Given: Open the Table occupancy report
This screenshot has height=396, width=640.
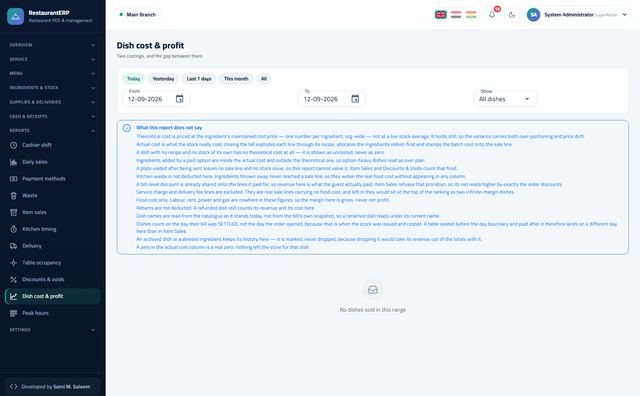Looking at the screenshot, I should click(x=52, y=263).
